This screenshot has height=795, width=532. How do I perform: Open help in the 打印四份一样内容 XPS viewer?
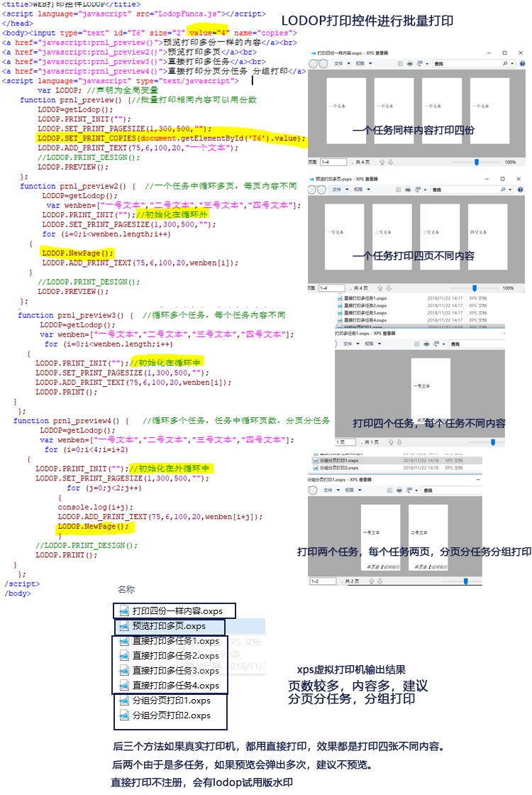click(522, 64)
